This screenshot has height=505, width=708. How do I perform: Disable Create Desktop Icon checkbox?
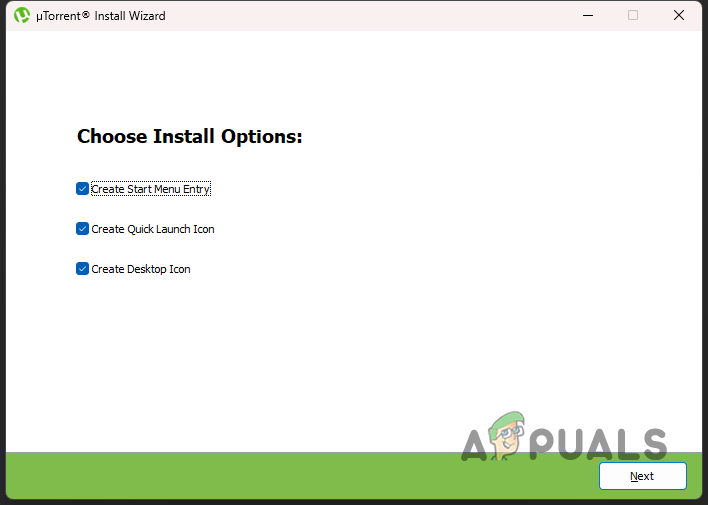click(82, 269)
